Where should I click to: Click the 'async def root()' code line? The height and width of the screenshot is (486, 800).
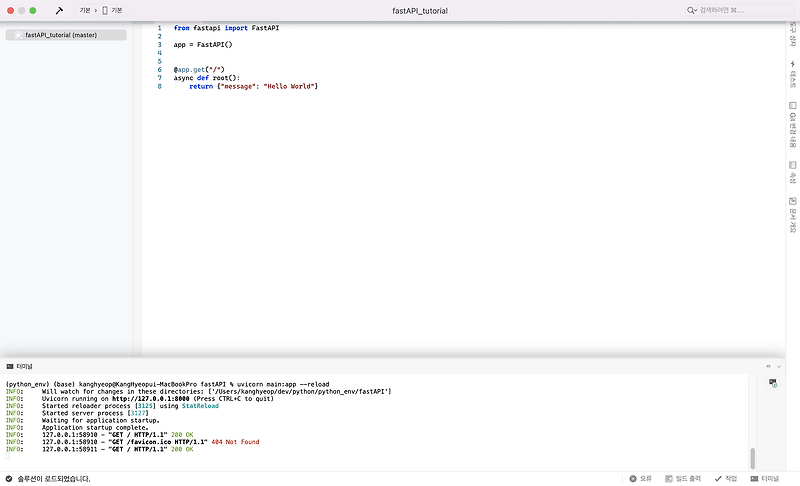click(x=207, y=78)
